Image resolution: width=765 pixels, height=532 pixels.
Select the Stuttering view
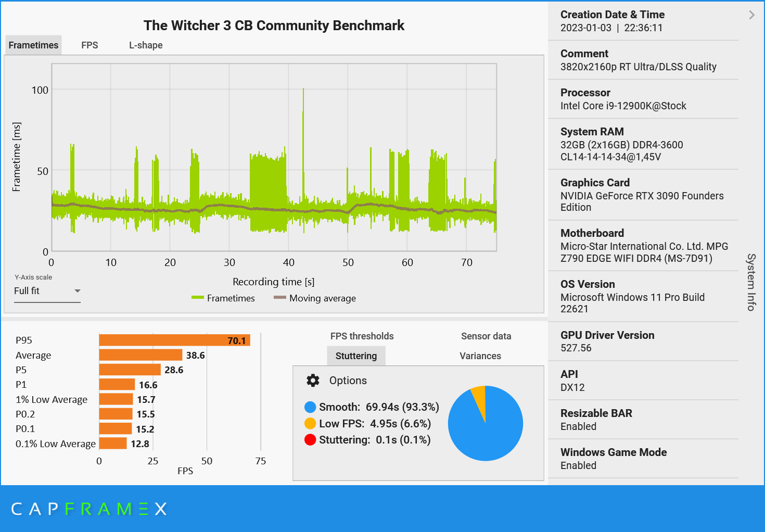pyautogui.click(x=356, y=356)
